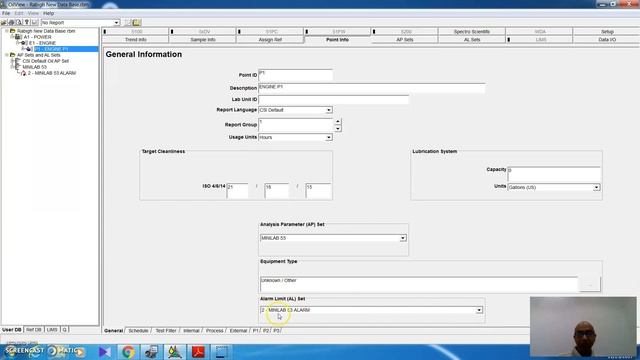Image resolution: width=640 pixels, height=360 pixels.
Task: Switch to the Internal tab
Action: 191,331
